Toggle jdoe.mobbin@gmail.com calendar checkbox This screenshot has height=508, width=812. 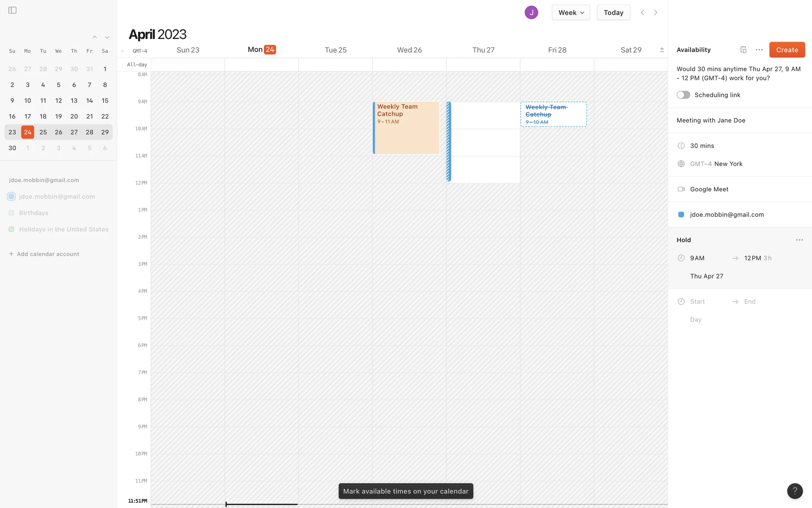(11, 196)
